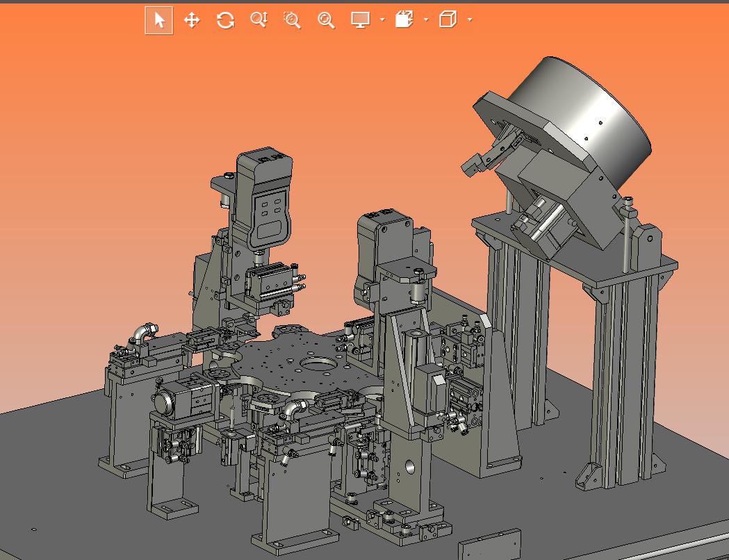Open the display mode dropdown arrow
This screenshot has width=729, height=560.
coord(382,19)
